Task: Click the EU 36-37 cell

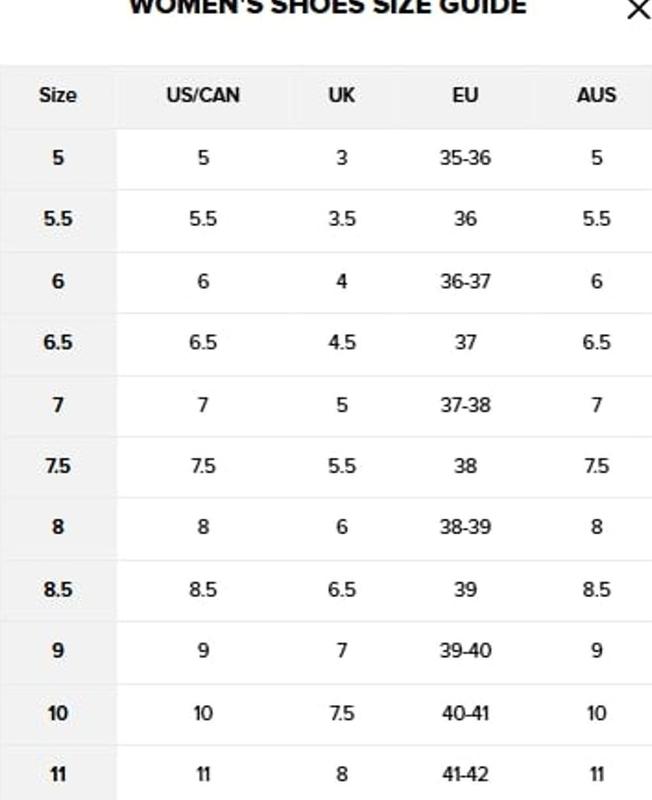Action: click(465, 281)
